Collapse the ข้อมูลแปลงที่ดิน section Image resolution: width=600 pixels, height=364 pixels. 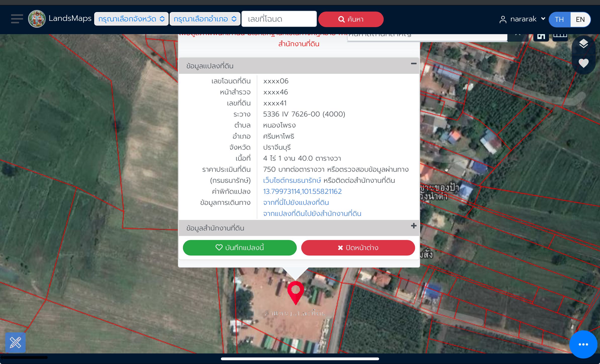coord(414,64)
